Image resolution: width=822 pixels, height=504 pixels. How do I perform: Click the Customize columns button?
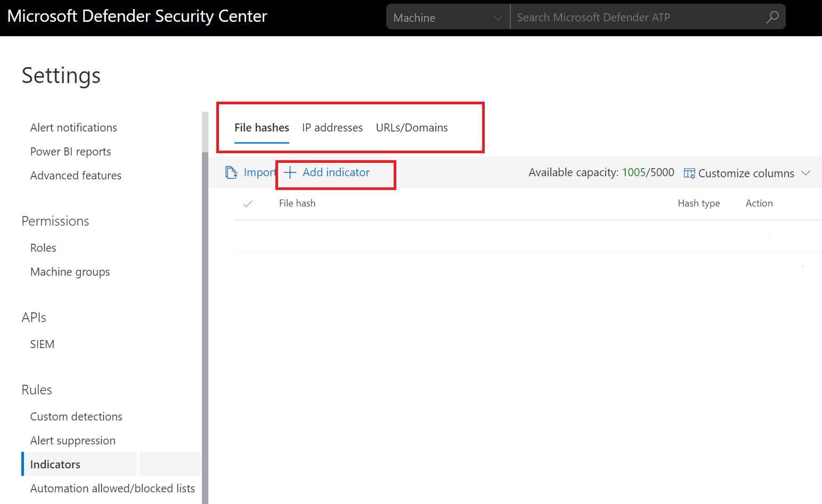(x=746, y=173)
